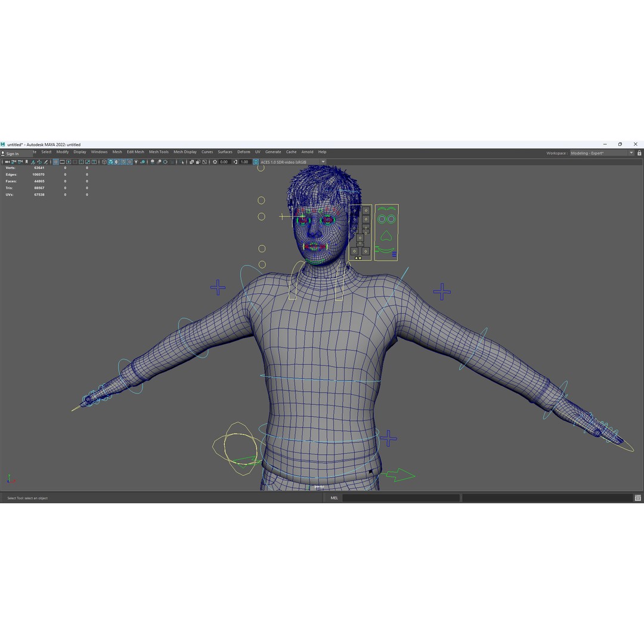Click the Camera Attributes icon in panel toolbar
The image size is (644, 644).
[x=20, y=162]
